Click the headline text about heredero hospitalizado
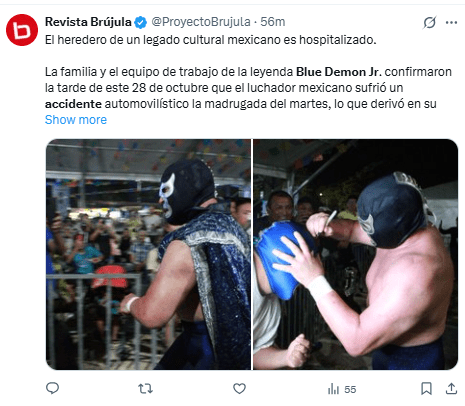Screen dimensions: 465x406 [211, 40]
